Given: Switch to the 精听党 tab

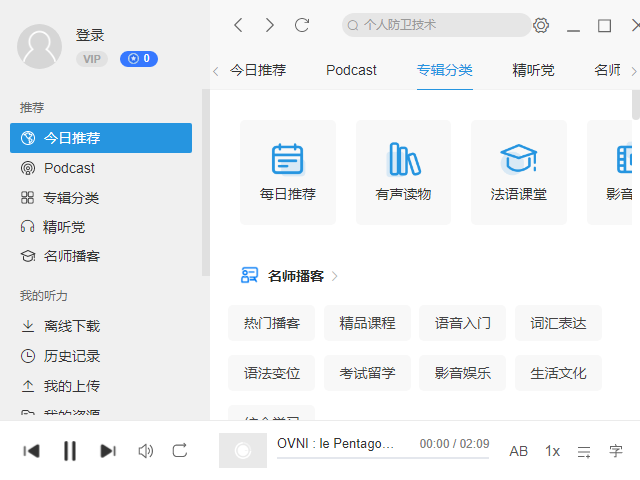Looking at the screenshot, I should [x=533, y=71].
